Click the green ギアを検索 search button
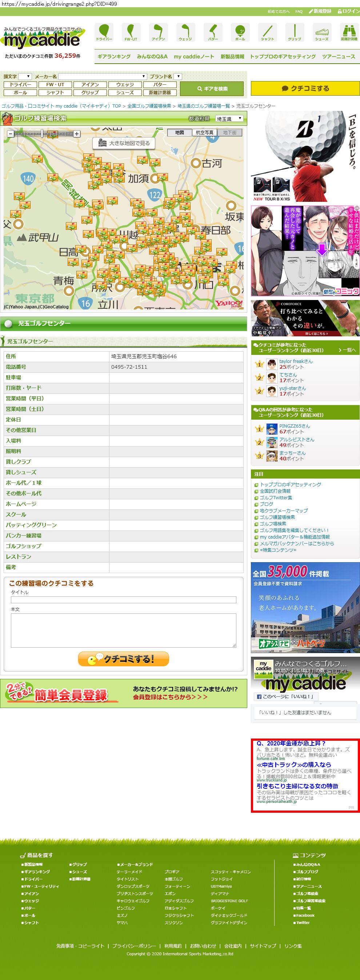This screenshot has width=360, height=980. [212, 89]
